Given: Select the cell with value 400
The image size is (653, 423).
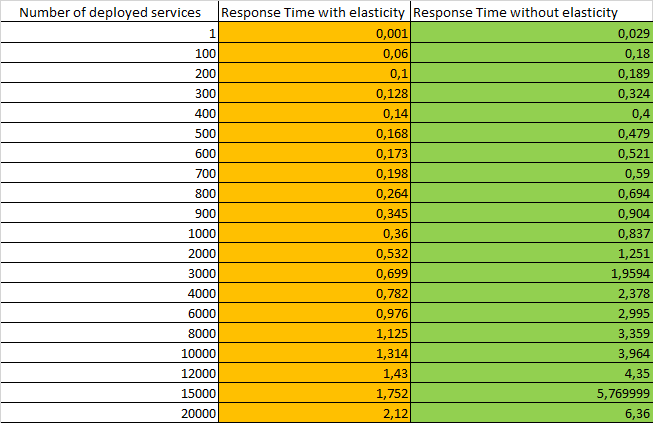Looking at the screenshot, I should tap(110, 112).
